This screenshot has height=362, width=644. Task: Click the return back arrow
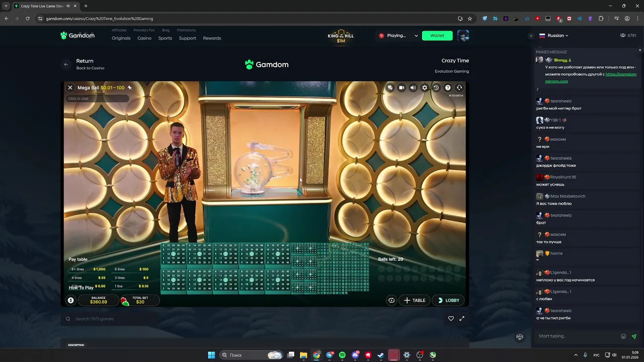point(66,64)
